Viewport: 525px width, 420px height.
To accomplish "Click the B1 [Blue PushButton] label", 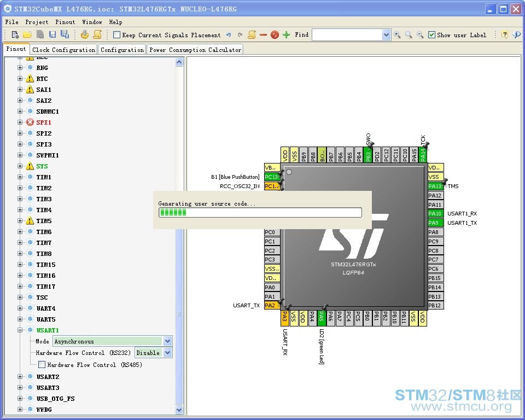I will tap(235, 177).
